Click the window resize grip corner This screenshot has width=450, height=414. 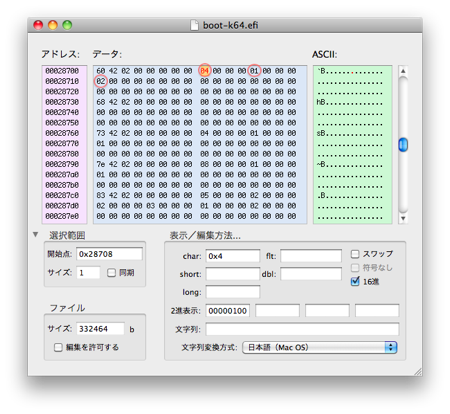pos(418,372)
